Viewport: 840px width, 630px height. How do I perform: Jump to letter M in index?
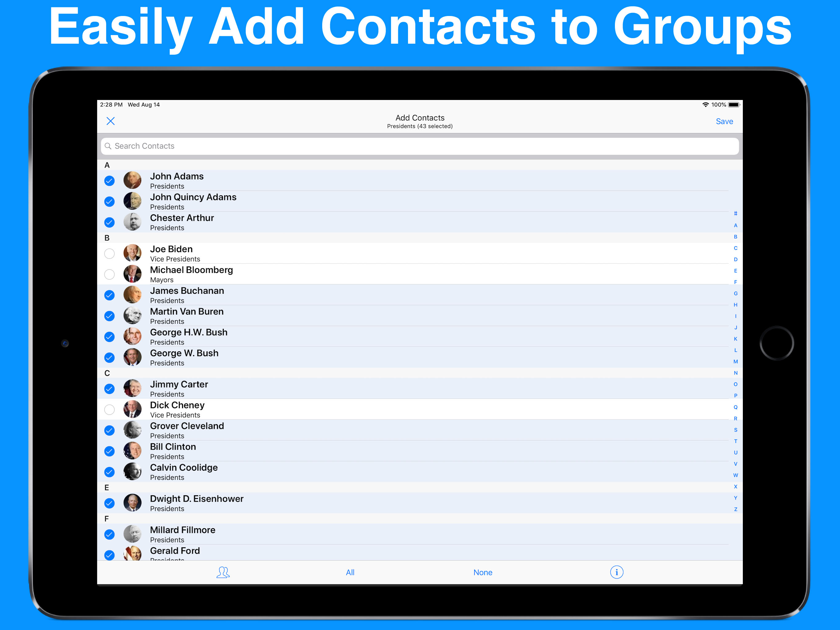coord(735,362)
